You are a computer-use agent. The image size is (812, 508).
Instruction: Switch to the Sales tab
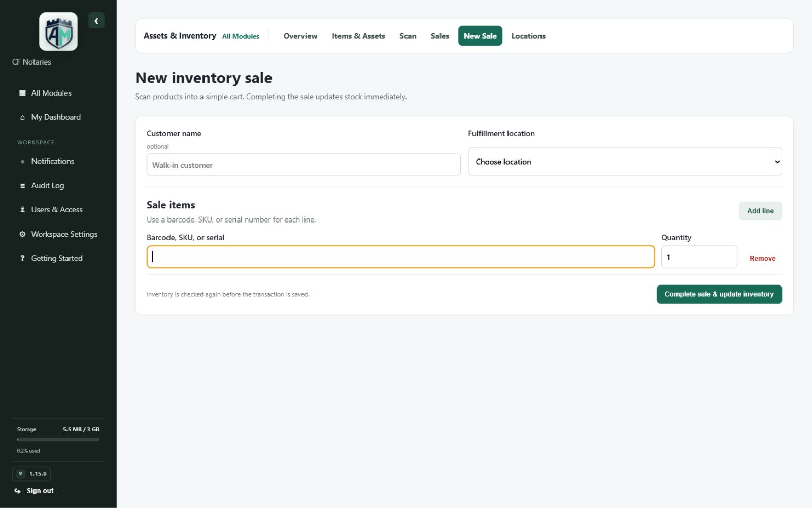click(x=440, y=36)
